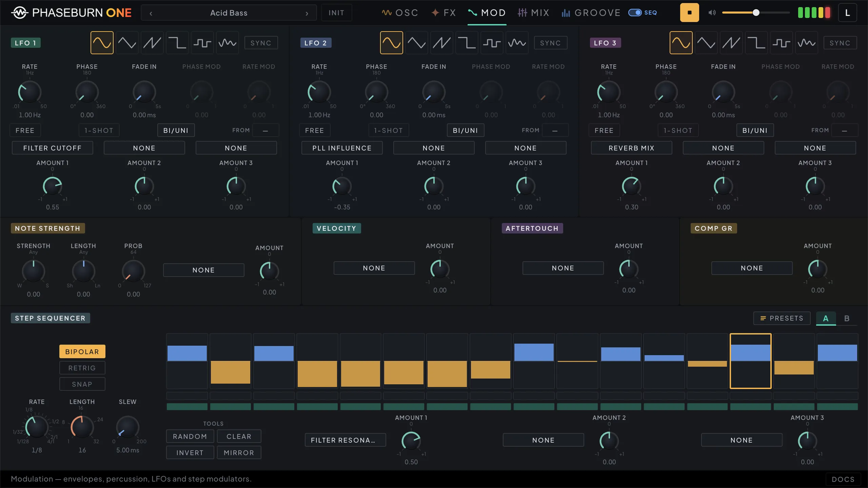Go to previous preset arrow
The height and width of the screenshot is (488, 868).
151,13
